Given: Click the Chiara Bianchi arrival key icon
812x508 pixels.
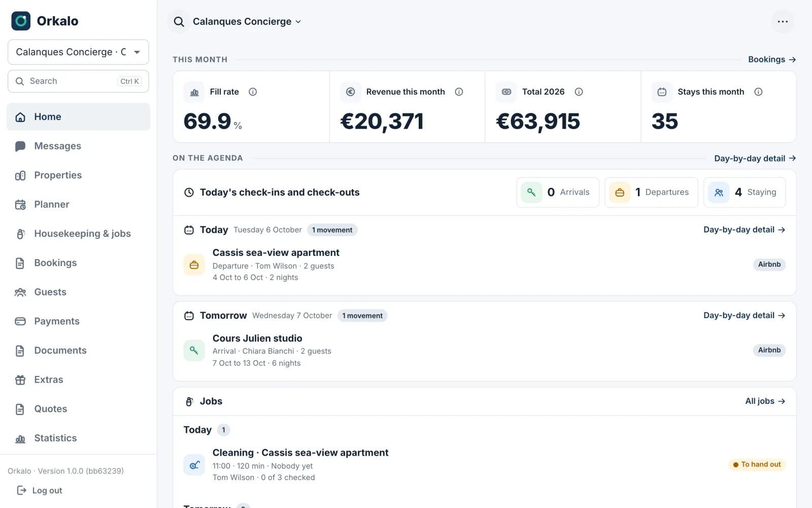Looking at the screenshot, I should 194,351.
